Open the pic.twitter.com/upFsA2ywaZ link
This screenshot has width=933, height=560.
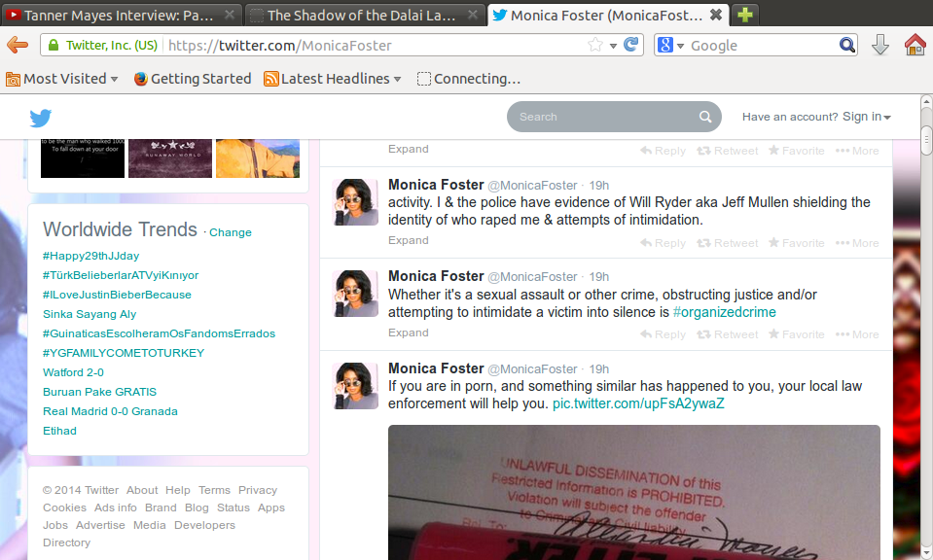pos(638,403)
